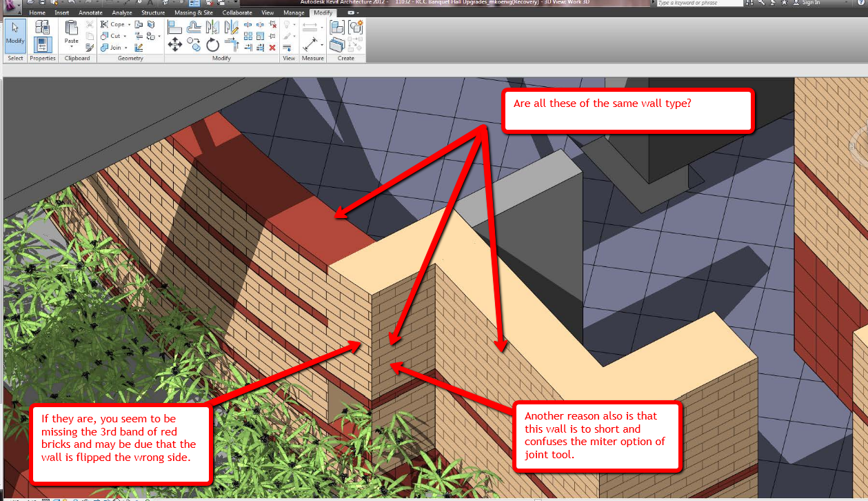Click the Create Parts icon
Viewport: 868px width, 501px height.
point(337,45)
